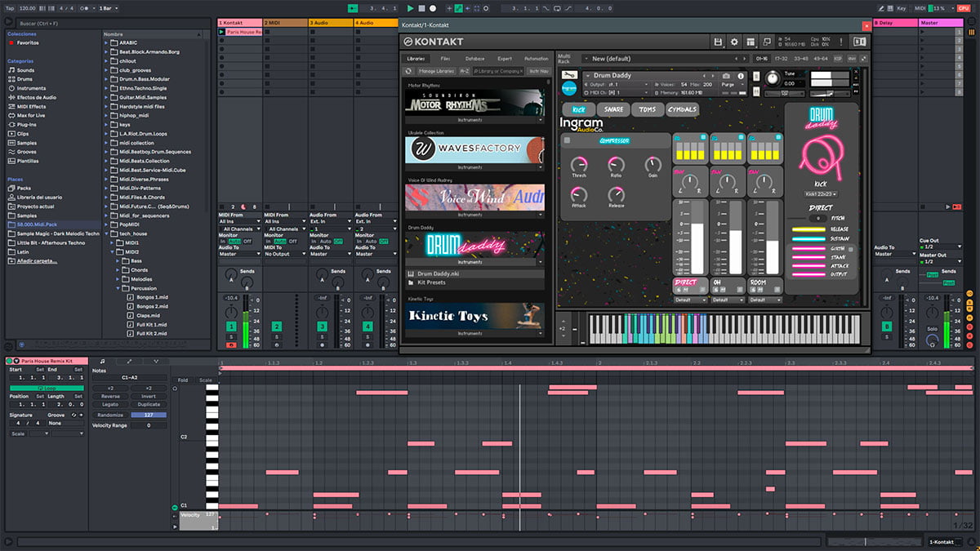Viewport: 980px width, 551px height.
Task: Adjust the Thresh knob in Compressor
Action: 578,164
